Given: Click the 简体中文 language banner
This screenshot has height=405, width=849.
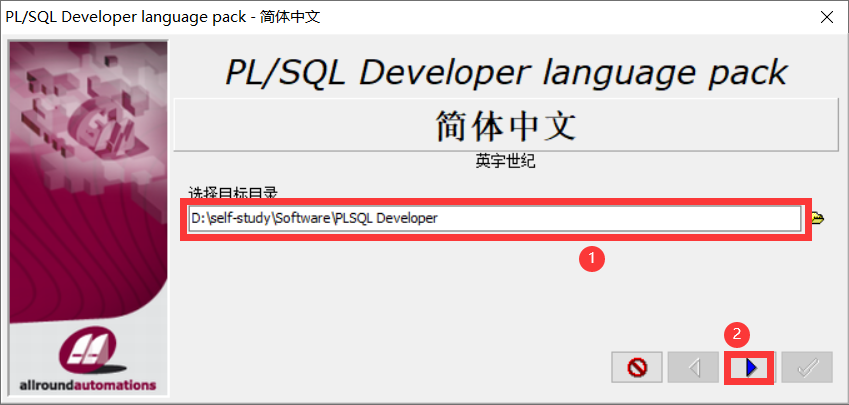Looking at the screenshot, I should click(x=506, y=125).
